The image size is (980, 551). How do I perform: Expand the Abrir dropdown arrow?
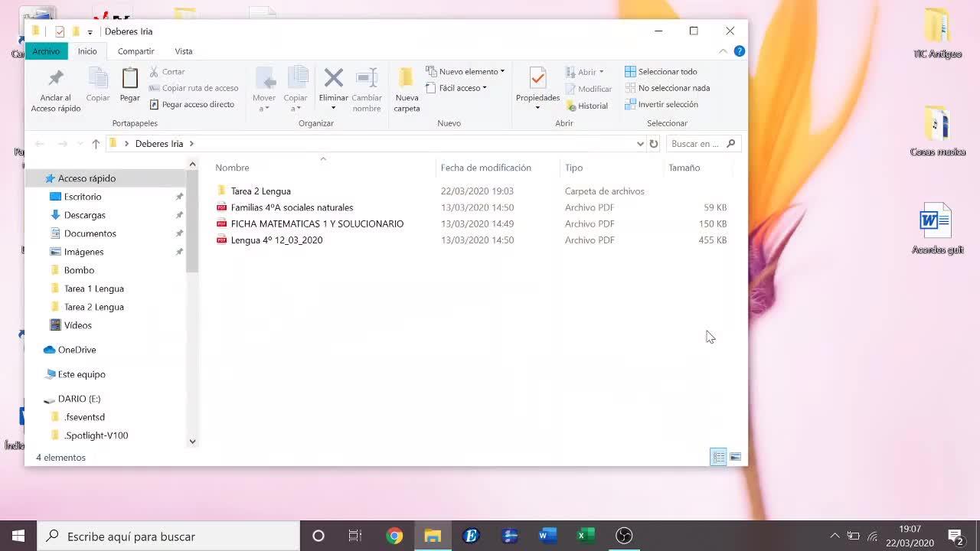[601, 72]
